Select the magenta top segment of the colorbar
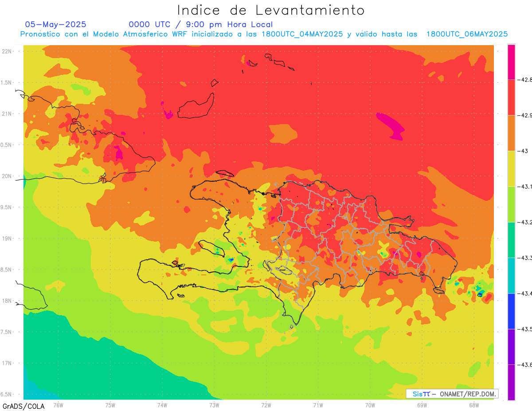This screenshot has width=532, height=411. pos(511,62)
